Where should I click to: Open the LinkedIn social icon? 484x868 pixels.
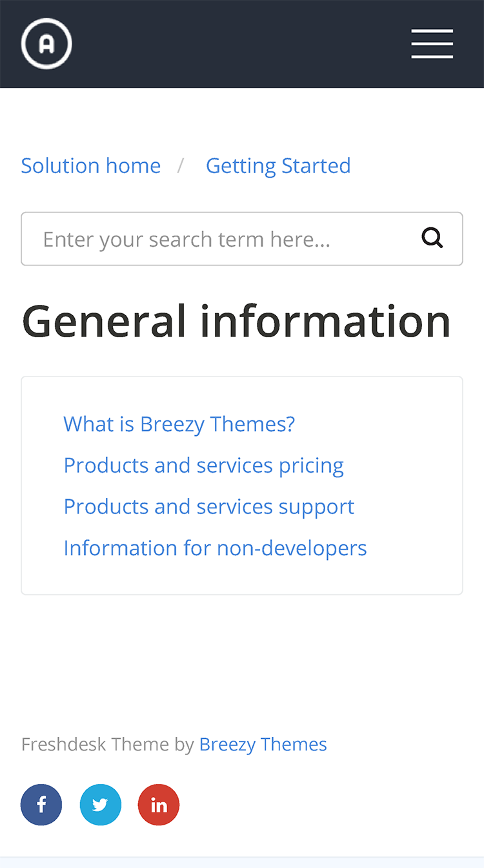[159, 805]
